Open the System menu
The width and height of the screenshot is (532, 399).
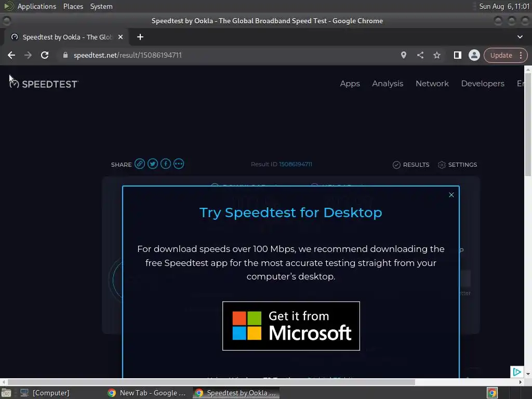[x=101, y=6]
